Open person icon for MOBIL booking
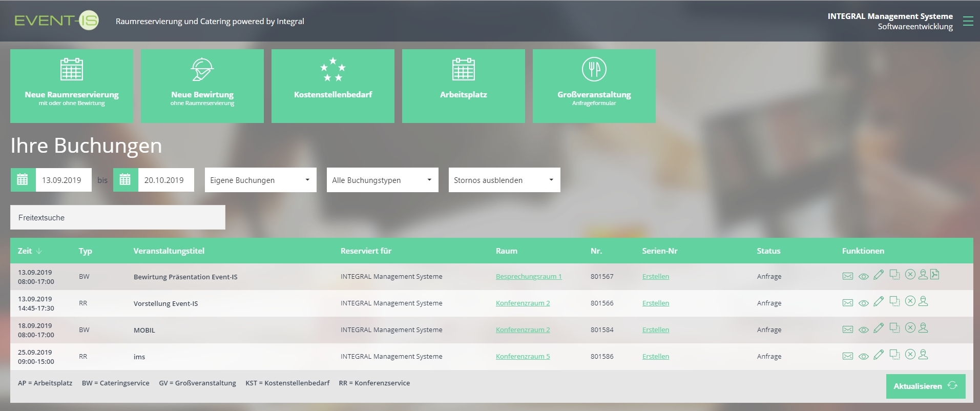980x411 pixels. [923, 327]
